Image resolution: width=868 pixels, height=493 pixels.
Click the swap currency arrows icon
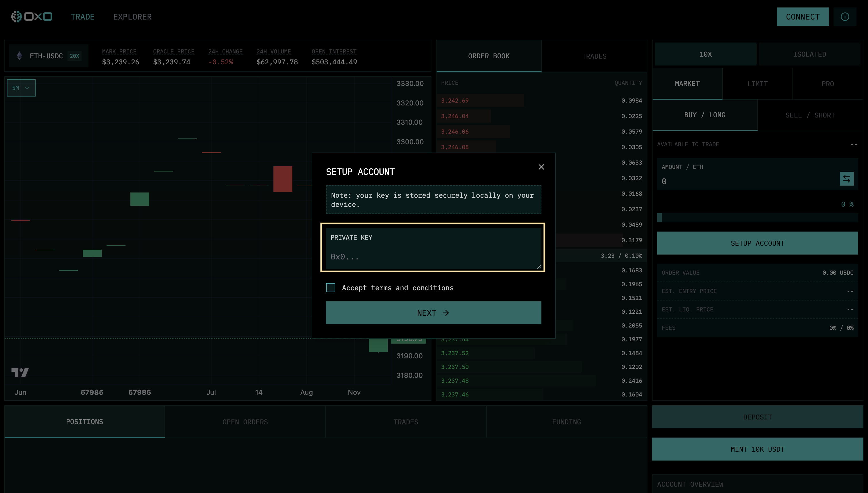click(x=846, y=179)
